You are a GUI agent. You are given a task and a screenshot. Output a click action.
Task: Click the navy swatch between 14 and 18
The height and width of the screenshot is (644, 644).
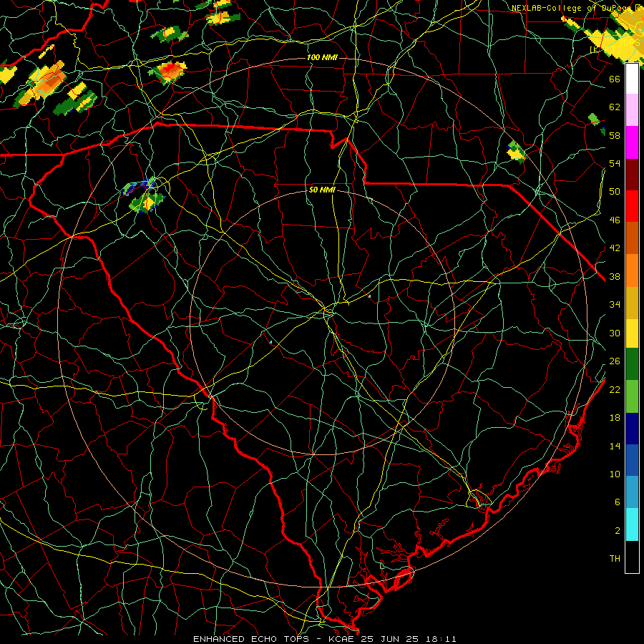point(632,429)
